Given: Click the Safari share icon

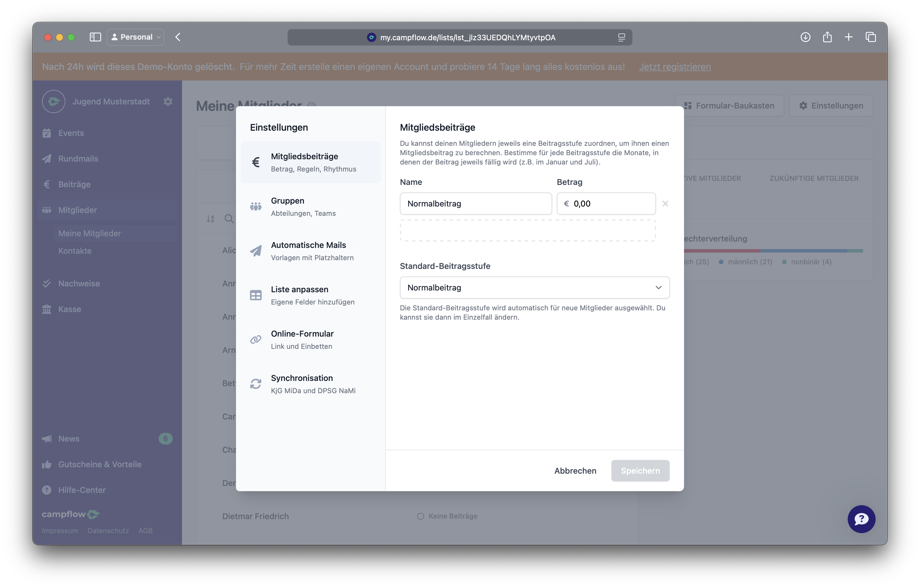Looking at the screenshot, I should [827, 37].
